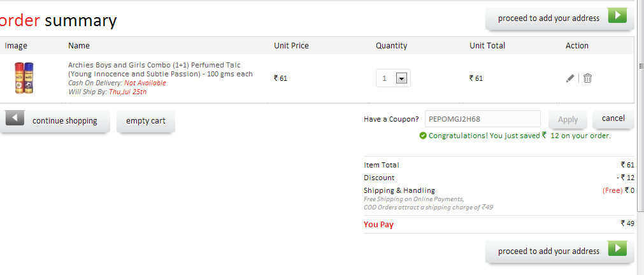The height and width of the screenshot is (275, 644).
Task: Click the Archies perfumed talc product thumbnail
Action: tap(24, 78)
